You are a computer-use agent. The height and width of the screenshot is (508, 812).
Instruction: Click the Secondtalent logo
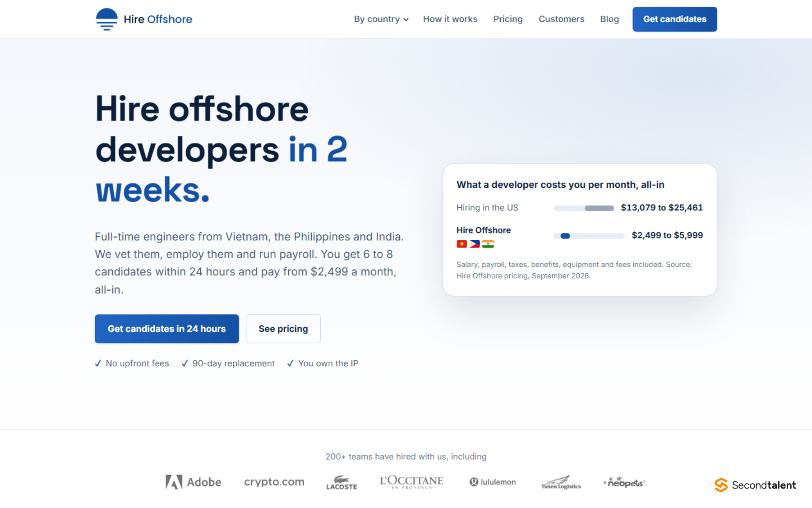[x=755, y=485]
